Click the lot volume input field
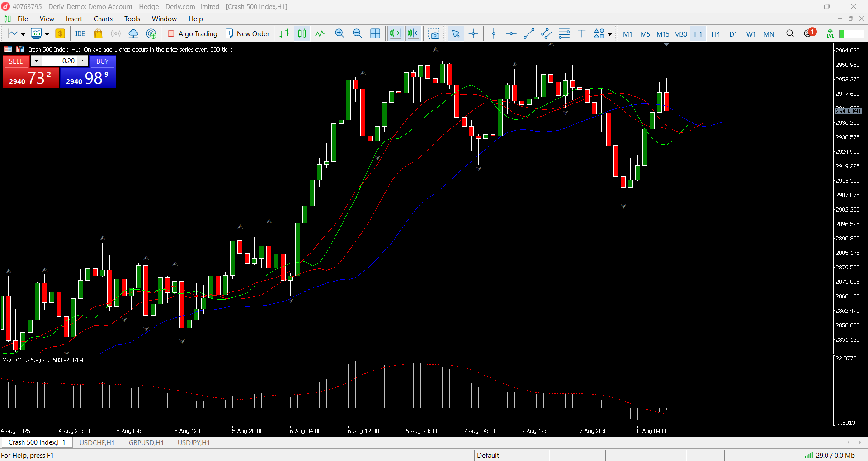This screenshot has width=868, height=461. pyautogui.click(x=59, y=61)
